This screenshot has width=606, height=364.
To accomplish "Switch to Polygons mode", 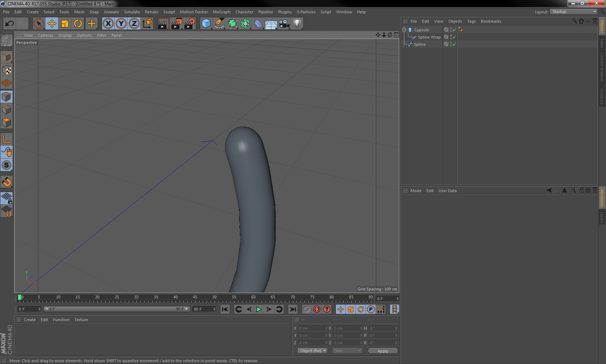I will click(6, 123).
